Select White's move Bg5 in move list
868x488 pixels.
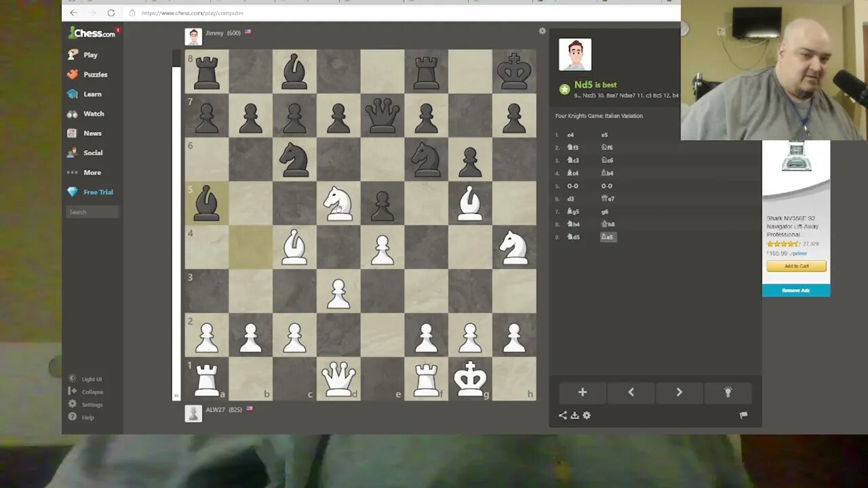573,212
